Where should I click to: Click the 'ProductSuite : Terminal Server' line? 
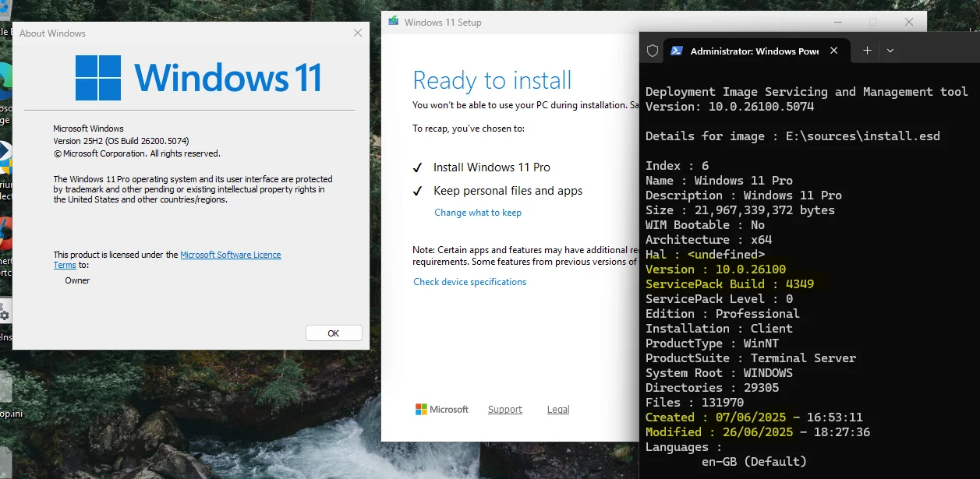click(751, 358)
